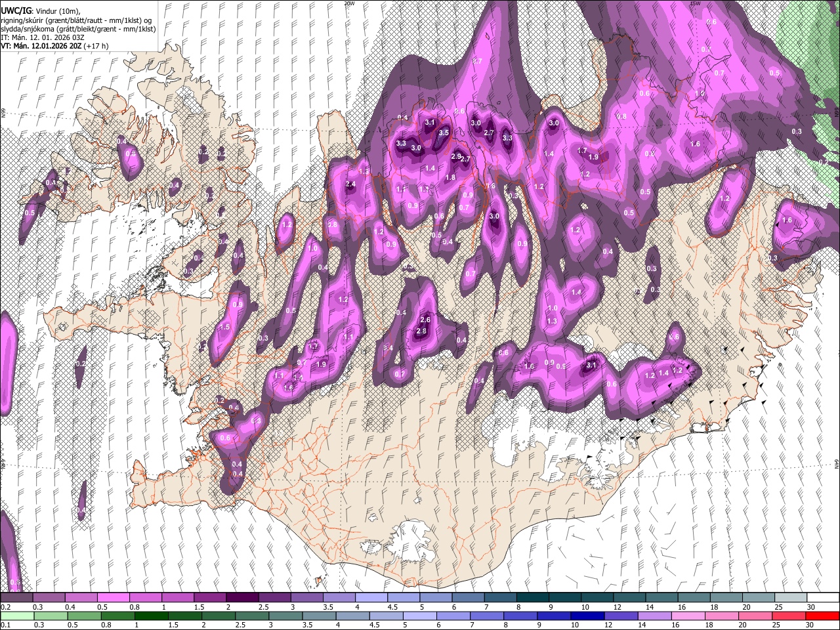Click the purple-scale teal swatch between 8 and 9
This screenshot has width=840, height=630.
coord(532,598)
